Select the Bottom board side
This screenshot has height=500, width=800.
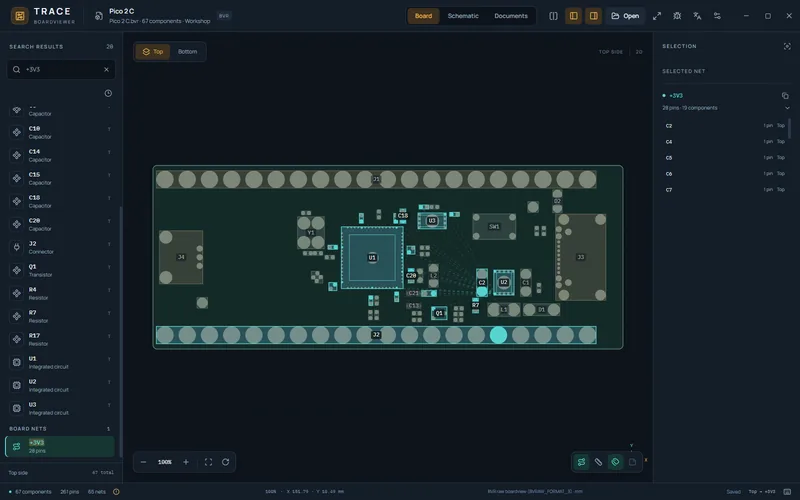click(x=187, y=52)
